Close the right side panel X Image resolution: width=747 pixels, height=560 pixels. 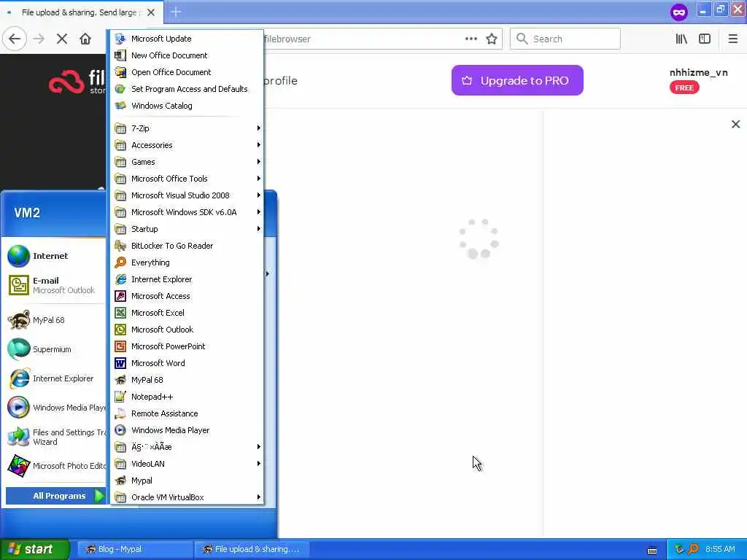pyautogui.click(x=735, y=124)
